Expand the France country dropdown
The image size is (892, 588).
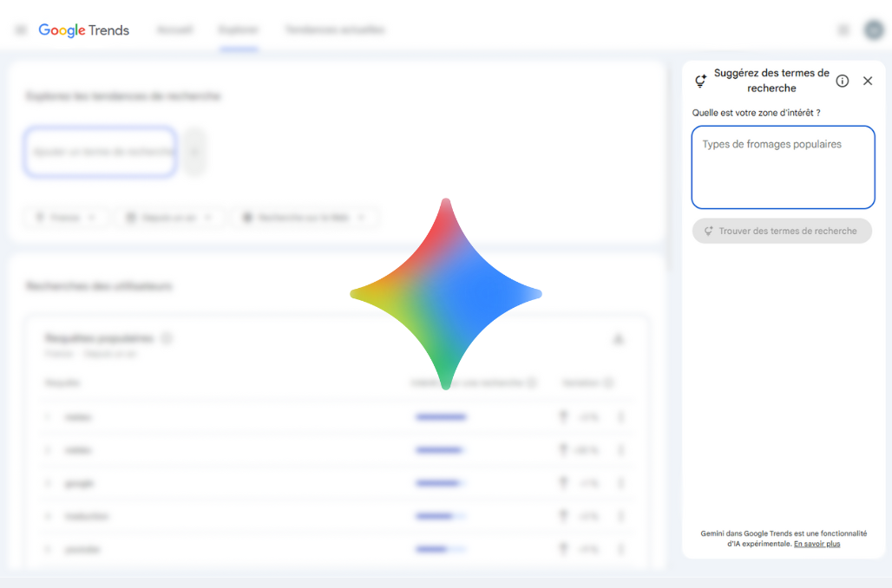[x=66, y=218]
